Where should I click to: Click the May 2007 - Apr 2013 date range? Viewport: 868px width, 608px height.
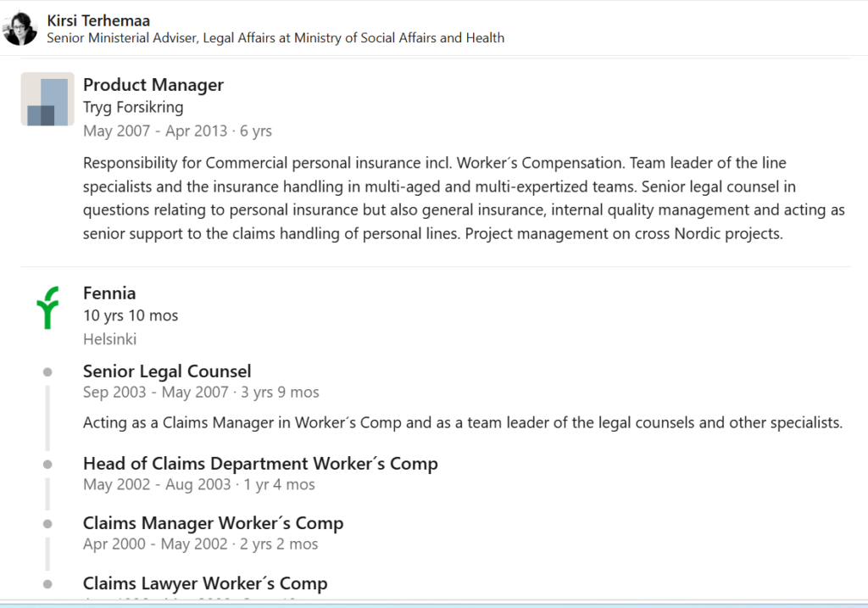coord(155,131)
